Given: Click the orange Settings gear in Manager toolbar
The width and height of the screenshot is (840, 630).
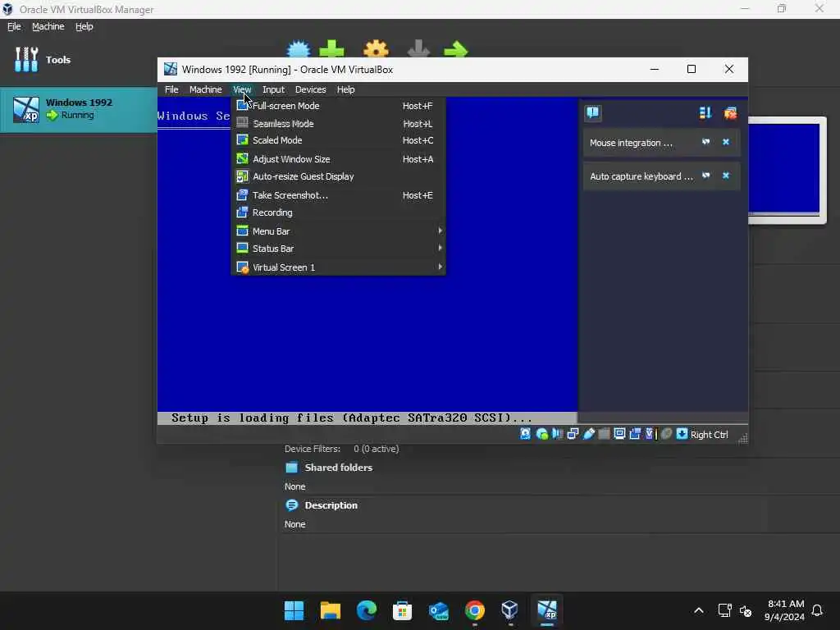Looking at the screenshot, I should [x=376, y=49].
